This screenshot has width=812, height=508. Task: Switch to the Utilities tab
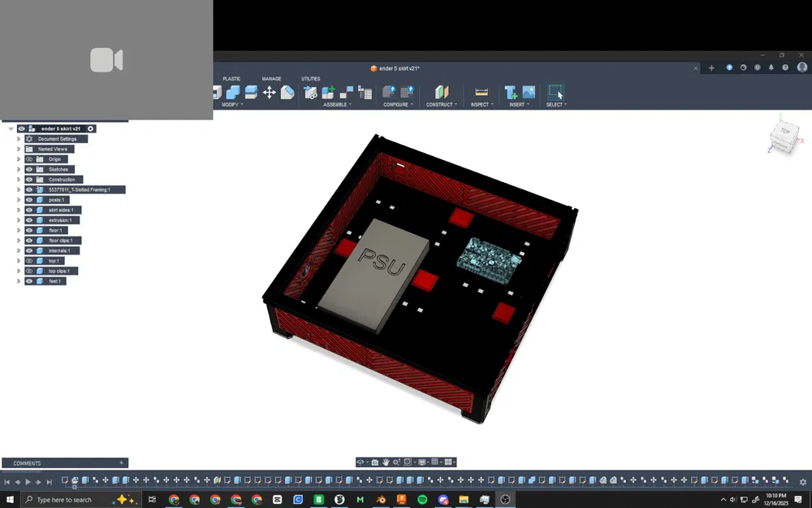click(311, 79)
